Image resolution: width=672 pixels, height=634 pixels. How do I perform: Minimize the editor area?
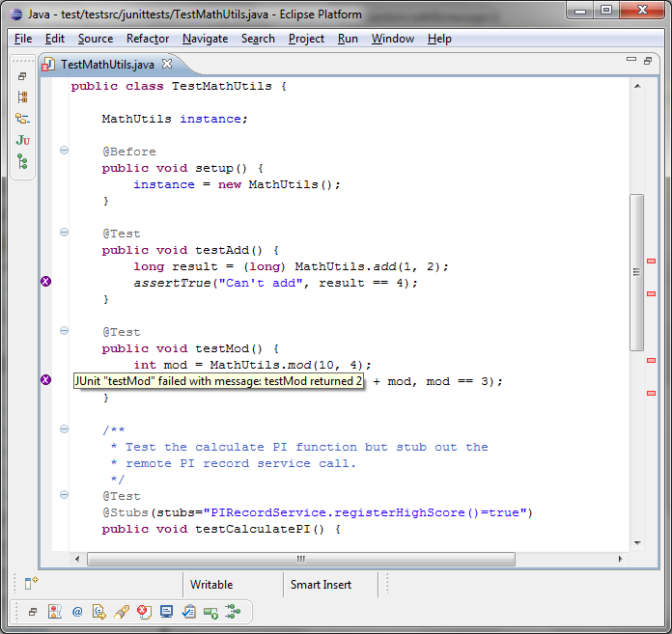point(631,60)
